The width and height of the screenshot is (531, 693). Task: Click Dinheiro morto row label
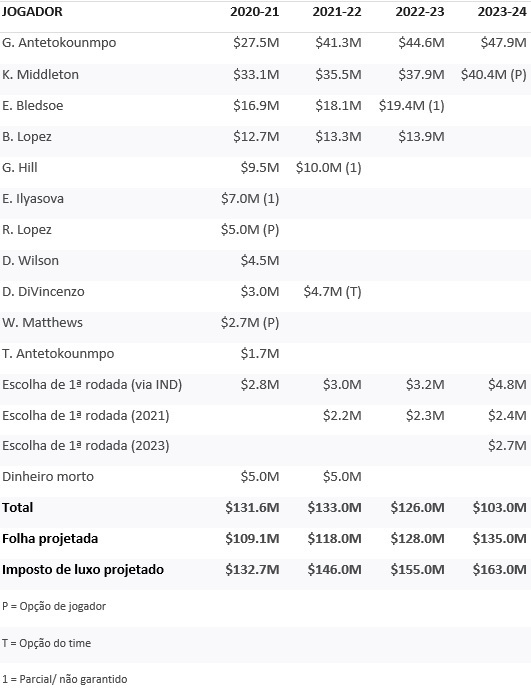click(48, 476)
